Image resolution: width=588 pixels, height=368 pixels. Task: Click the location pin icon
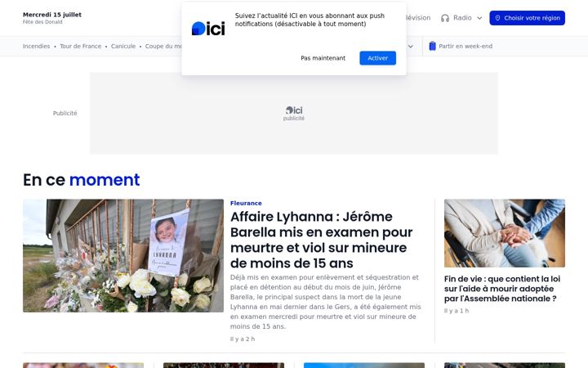[497, 18]
